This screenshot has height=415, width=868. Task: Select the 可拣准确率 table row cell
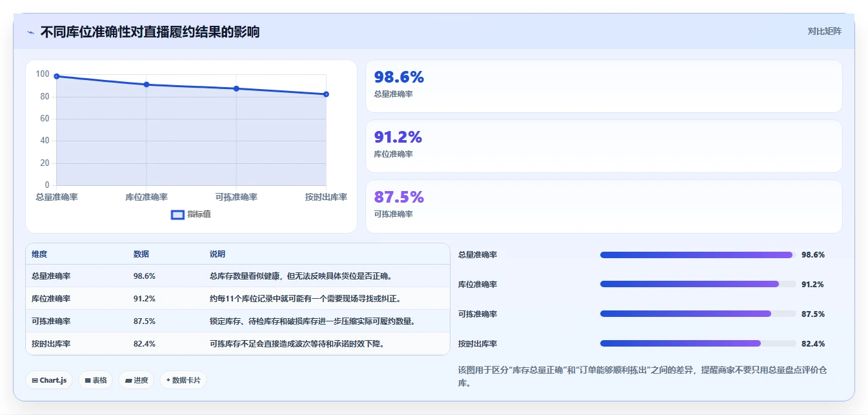point(51,321)
